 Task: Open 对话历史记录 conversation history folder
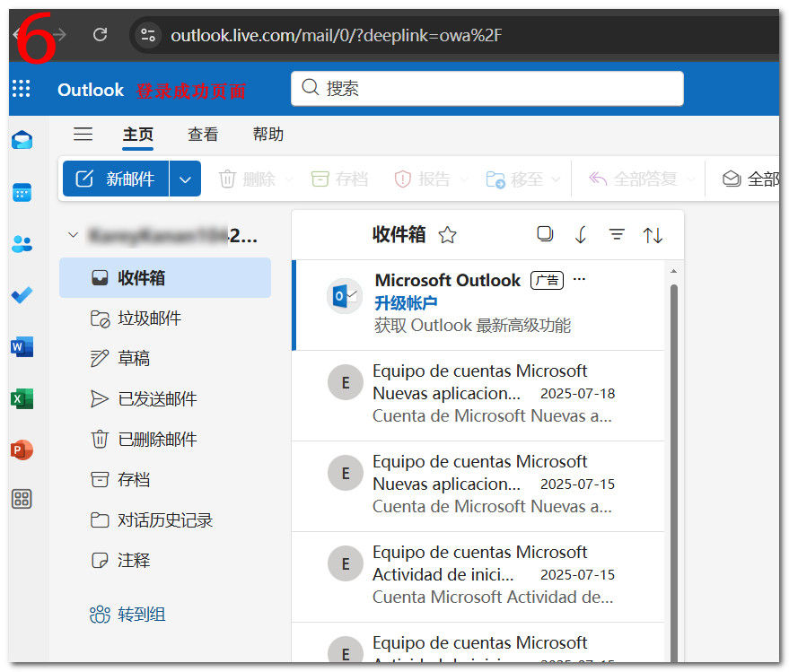pos(165,520)
